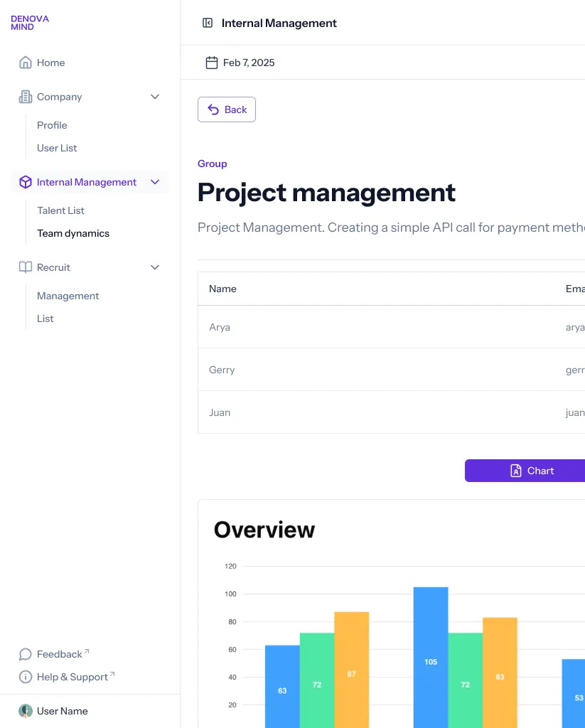Click the Home icon in sidebar

tap(25, 63)
